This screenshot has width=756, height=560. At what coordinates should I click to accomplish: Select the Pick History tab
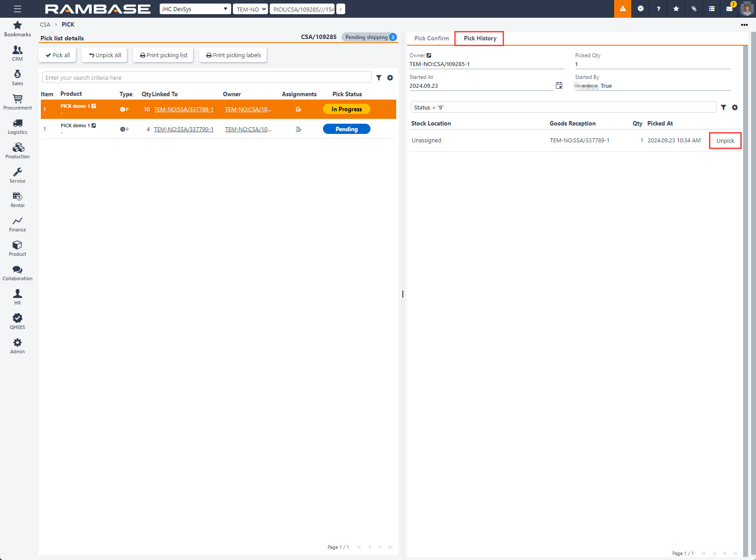(480, 38)
